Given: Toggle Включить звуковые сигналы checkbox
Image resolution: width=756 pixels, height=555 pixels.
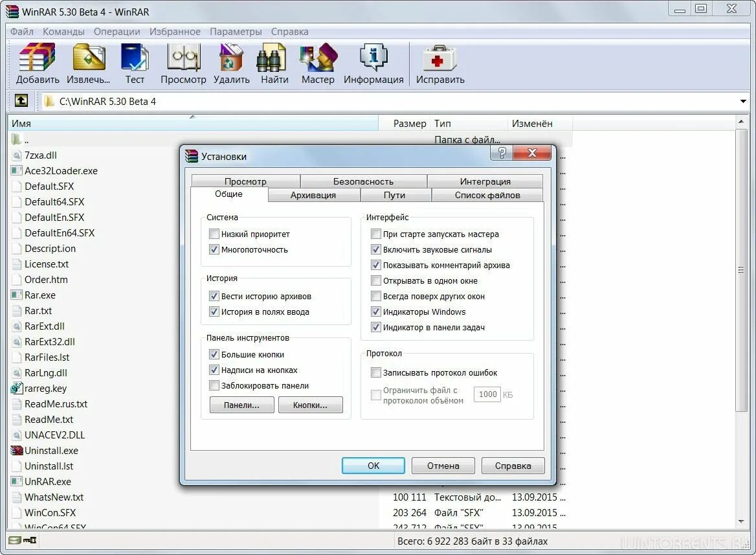Looking at the screenshot, I should 376,249.
